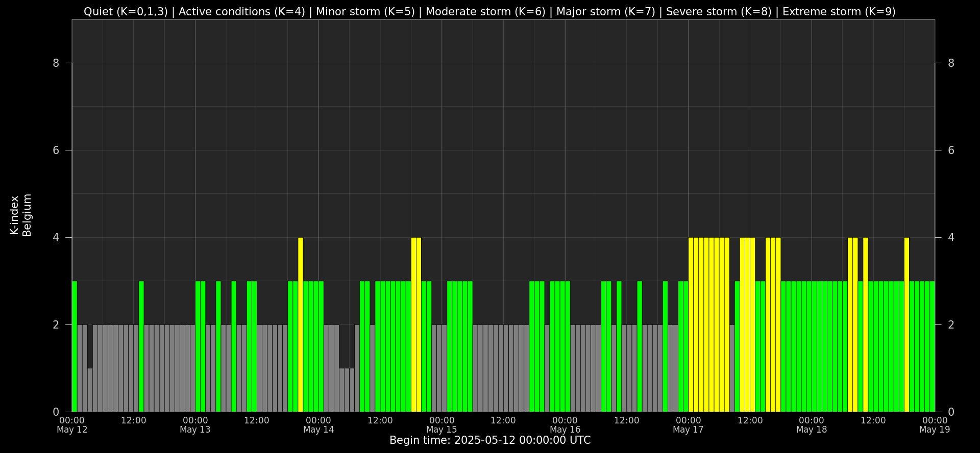Click the 'Extreme storm (K=9)' legend label

coord(839,12)
